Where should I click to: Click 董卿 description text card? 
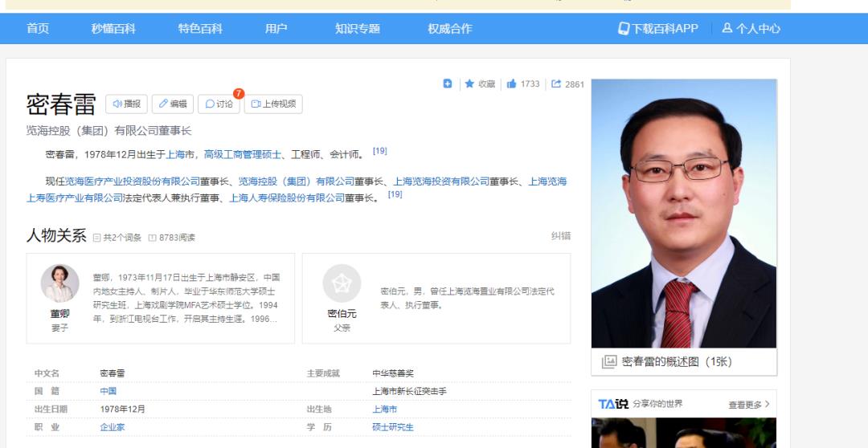click(x=186, y=298)
